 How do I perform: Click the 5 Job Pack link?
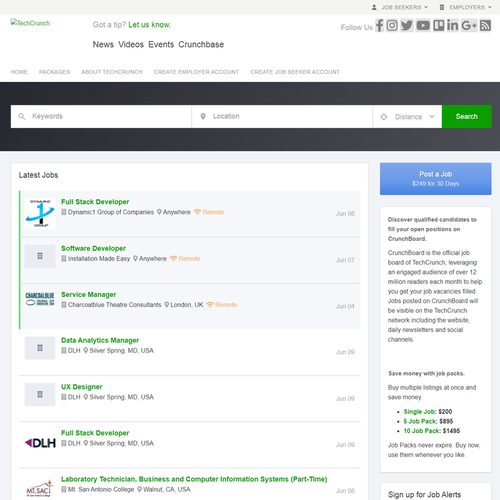click(420, 421)
